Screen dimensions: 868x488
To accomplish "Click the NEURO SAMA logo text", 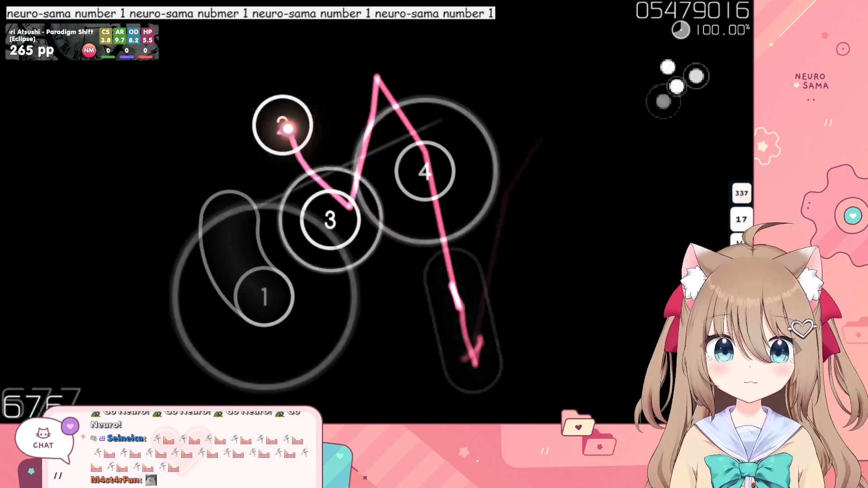I will pyautogui.click(x=811, y=81).
